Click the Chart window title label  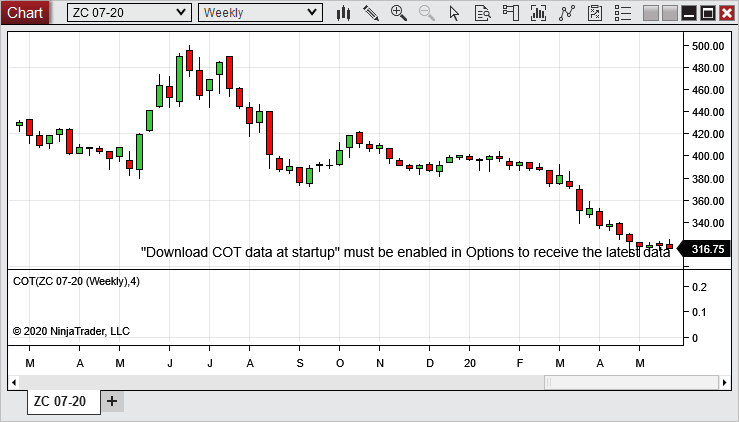pos(25,13)
